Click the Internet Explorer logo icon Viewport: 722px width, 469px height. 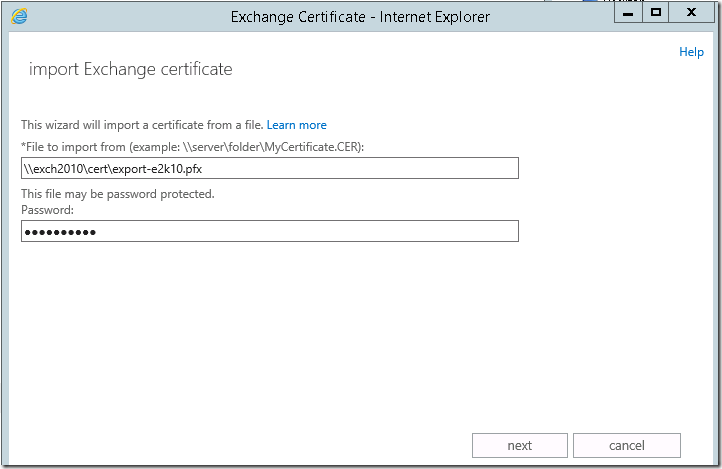[x=19, y=17]
